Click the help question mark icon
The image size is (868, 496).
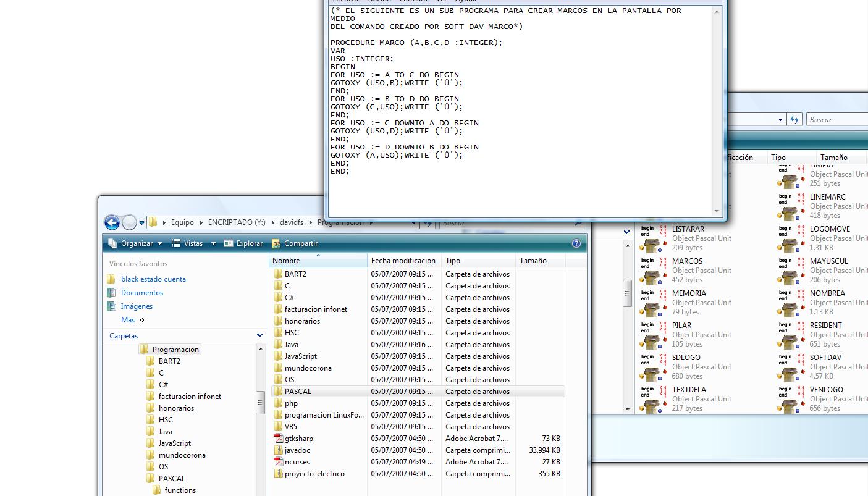point(576,243)
